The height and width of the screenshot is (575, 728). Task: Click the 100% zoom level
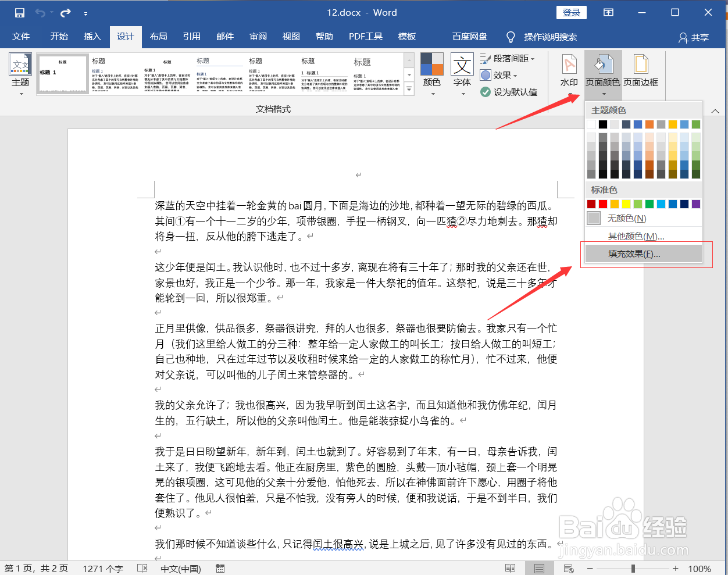(700, 569)
